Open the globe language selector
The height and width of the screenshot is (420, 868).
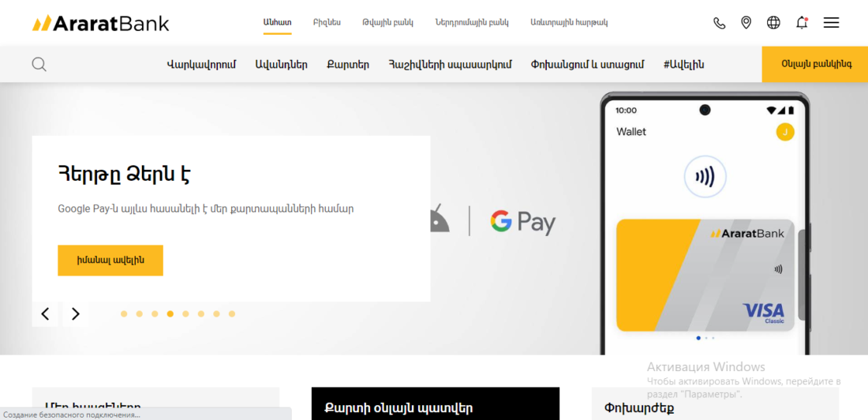click(773, 23)
